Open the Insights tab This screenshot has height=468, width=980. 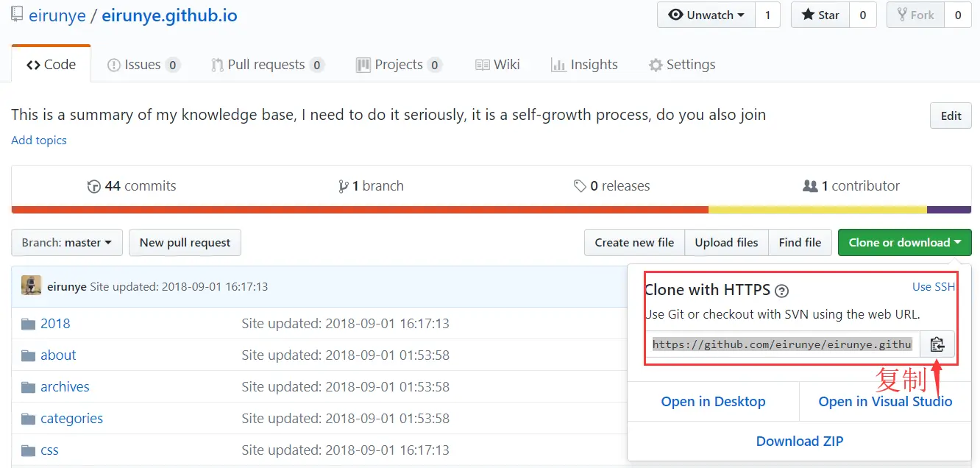coord(584,65)
